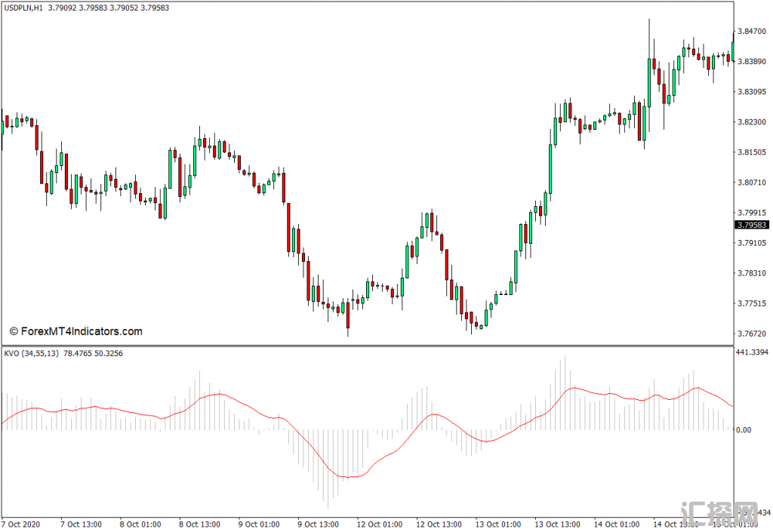
Task: Select the 13 Oct 13:00 time label
Action: point(558,524)
